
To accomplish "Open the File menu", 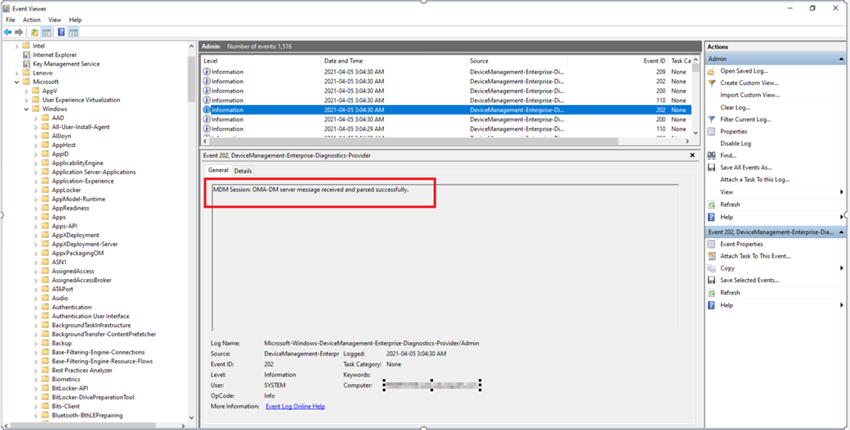I will [x=10, y=20].
